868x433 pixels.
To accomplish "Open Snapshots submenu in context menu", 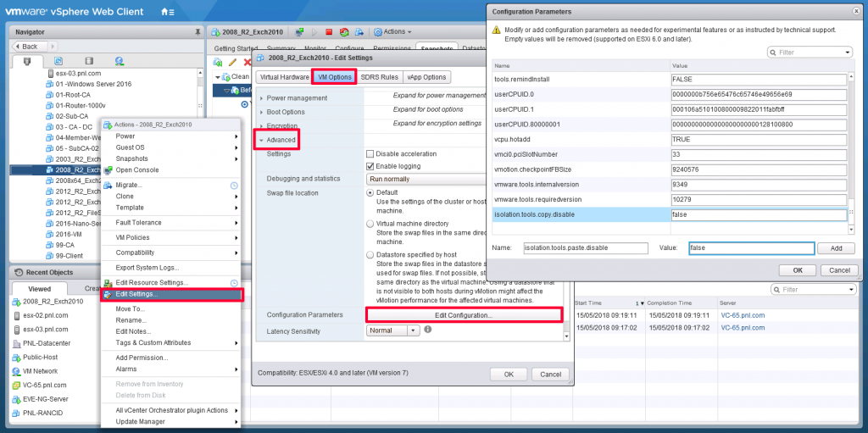I will (x=170, y=158).
